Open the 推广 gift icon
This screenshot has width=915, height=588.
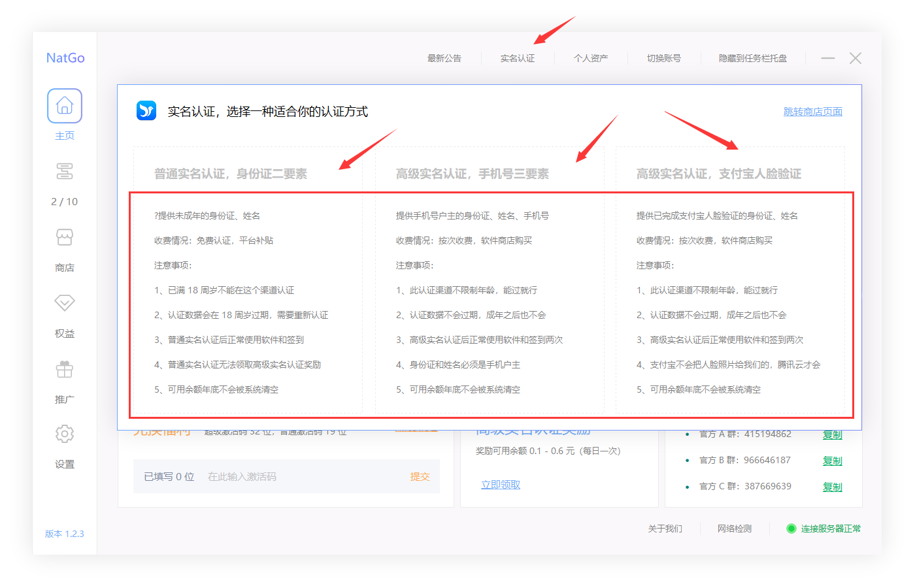[x=65, y=369]
